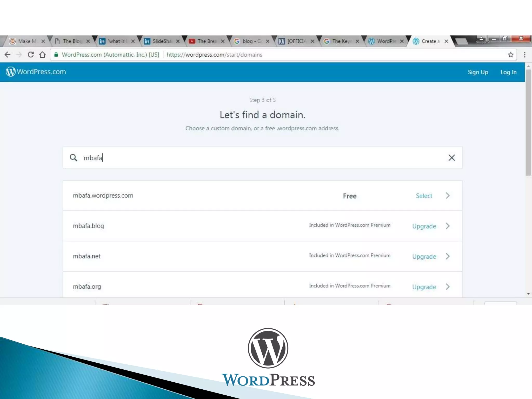Bookmark the page with the star icon
Image resolution: width=532 pixels, height=399 pixels.
tap(510, 55)
